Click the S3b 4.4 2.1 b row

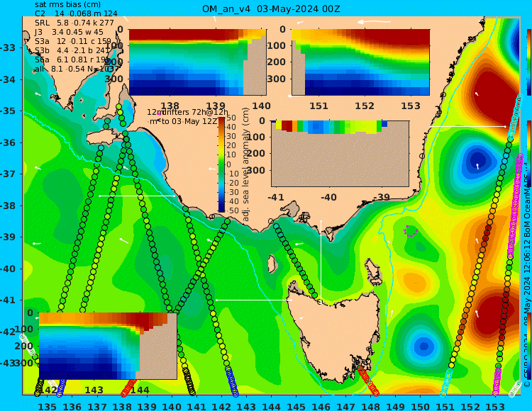tap(73, 50)
